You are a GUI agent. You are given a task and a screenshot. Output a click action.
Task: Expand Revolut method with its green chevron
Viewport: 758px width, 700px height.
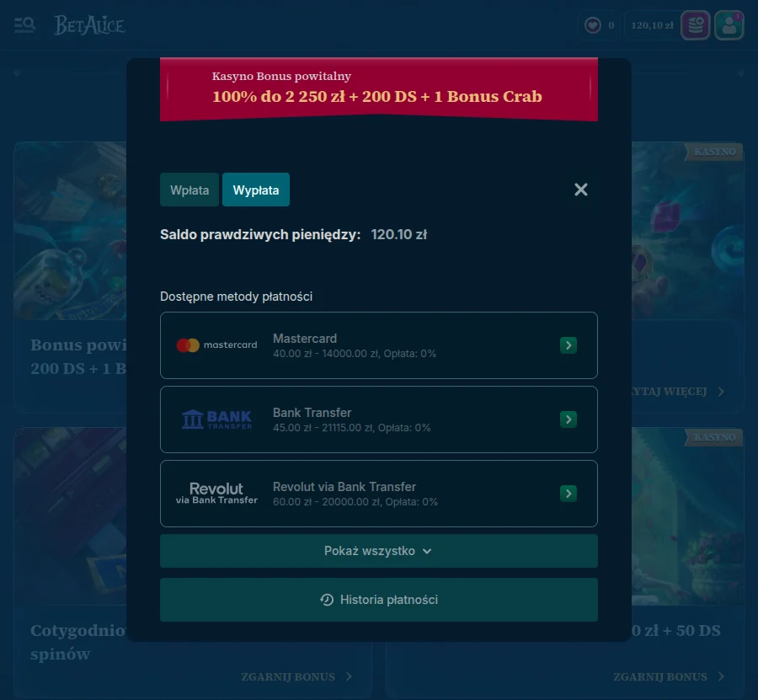coord(569,494)
